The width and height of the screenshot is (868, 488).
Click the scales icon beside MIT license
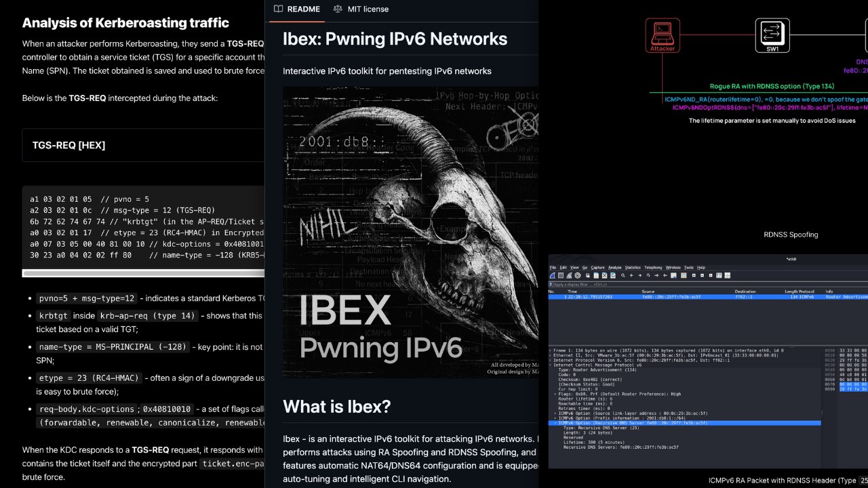pyautogui.click(x=338, y=9)
